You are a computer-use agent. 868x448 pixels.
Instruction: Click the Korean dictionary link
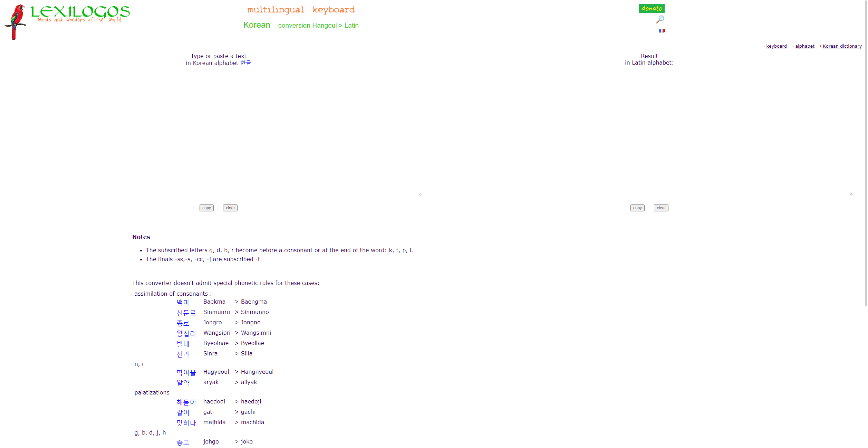(x=842, y=46)
